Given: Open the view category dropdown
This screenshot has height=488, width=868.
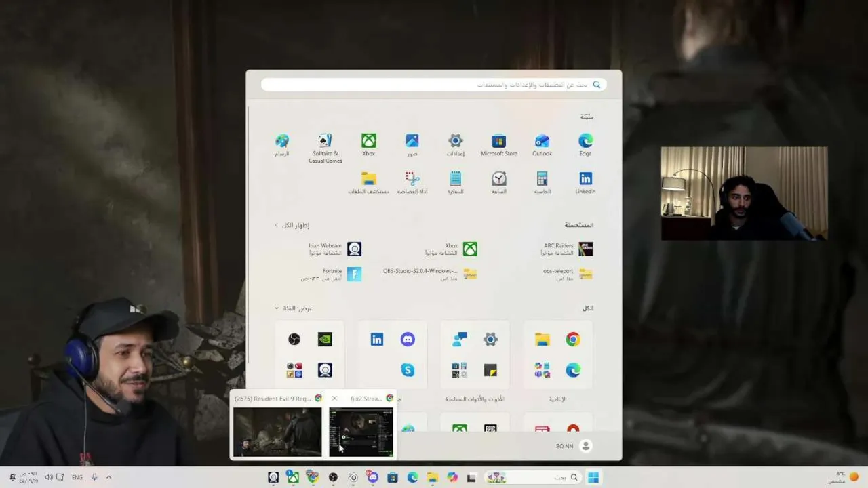Looking at the screenshot, I should click(293, 308).
